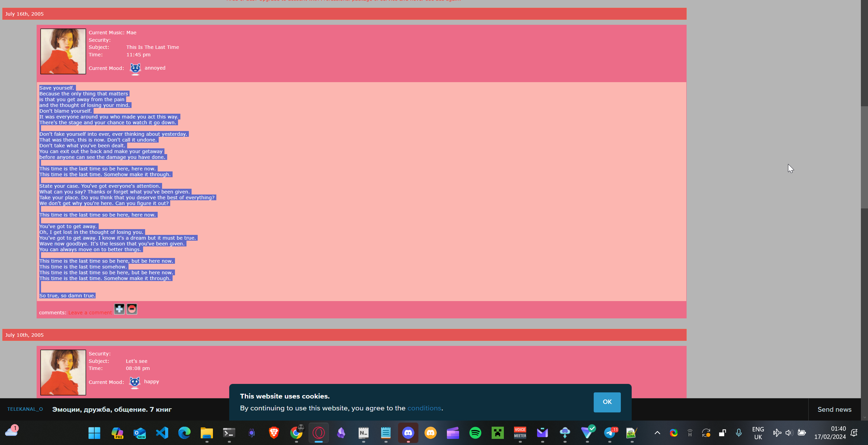Open the blue Notepad icon on the taskbar

(386, 433)
